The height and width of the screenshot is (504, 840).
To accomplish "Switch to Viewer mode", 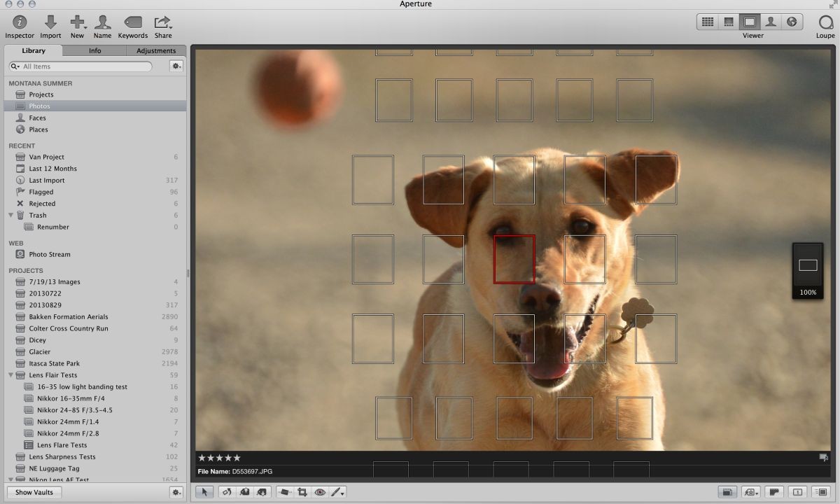I will coord(750,22).
